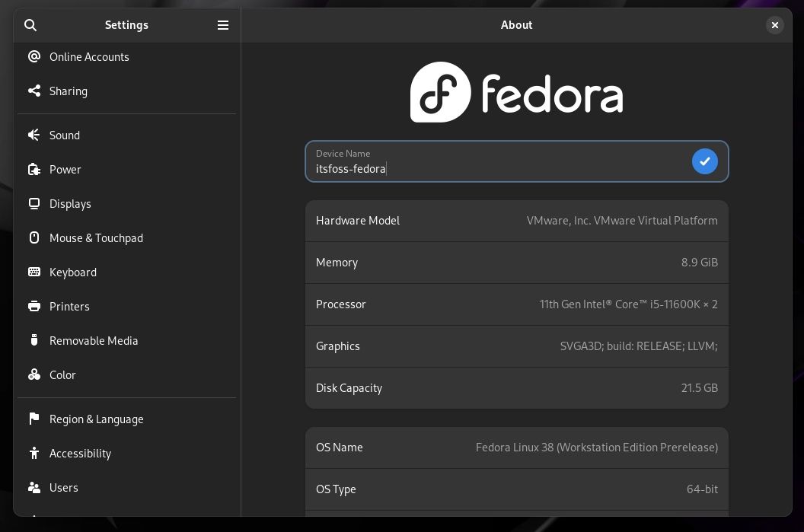The width and height of the screenshot is (804, 532).
Task: Open the settings search magnifier icon
Action: [30, 25]
